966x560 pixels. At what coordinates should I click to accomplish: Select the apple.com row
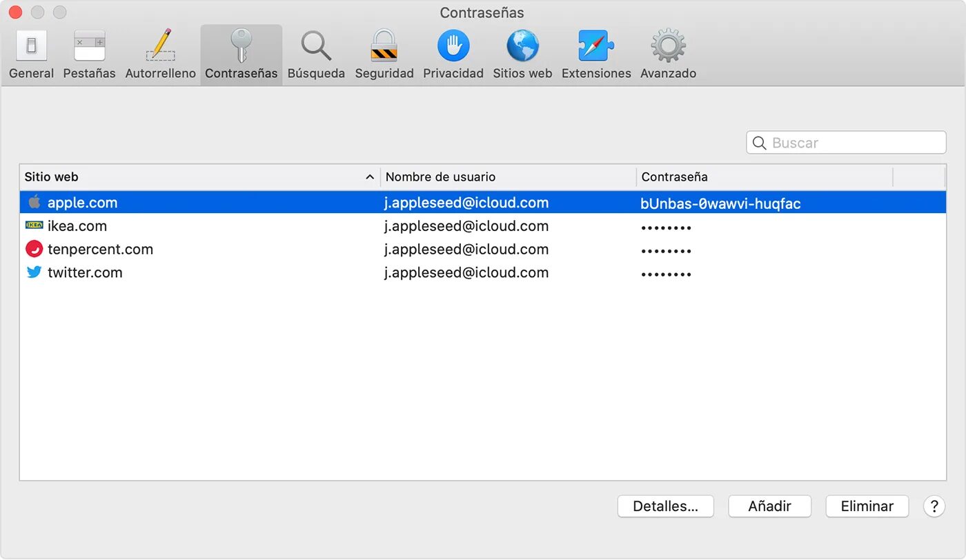(x=483, y=203)
